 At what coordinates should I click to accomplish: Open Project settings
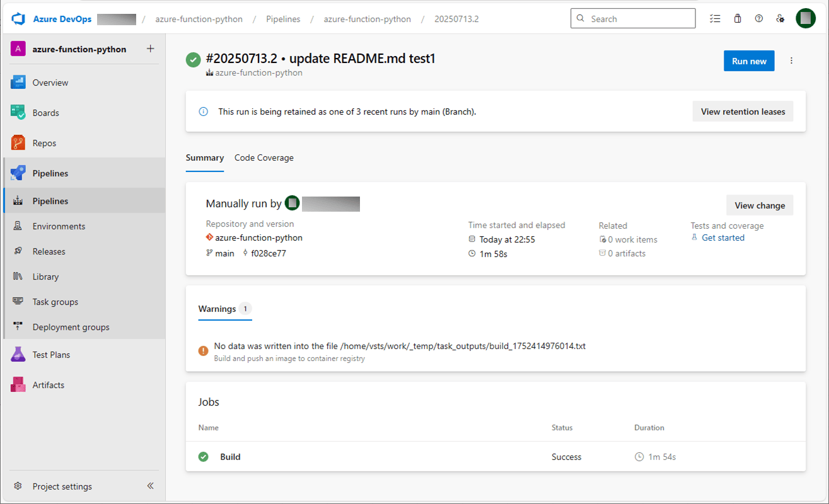pyautogui.click(x=62, y=486)
